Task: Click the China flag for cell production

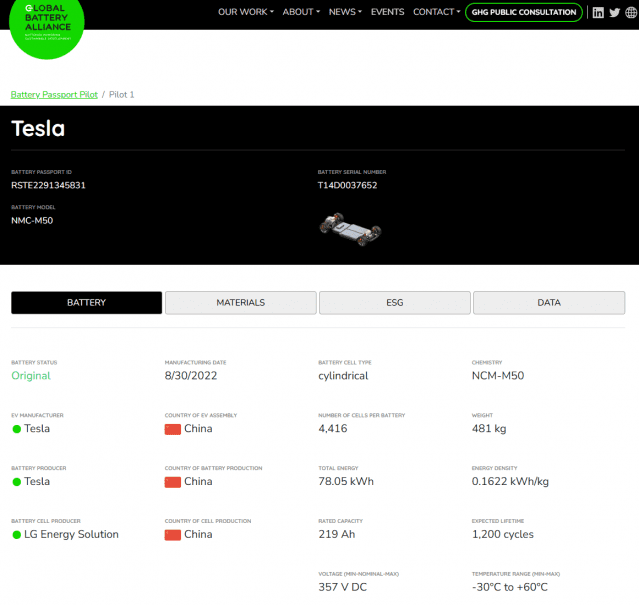Action: coord(173,535)
